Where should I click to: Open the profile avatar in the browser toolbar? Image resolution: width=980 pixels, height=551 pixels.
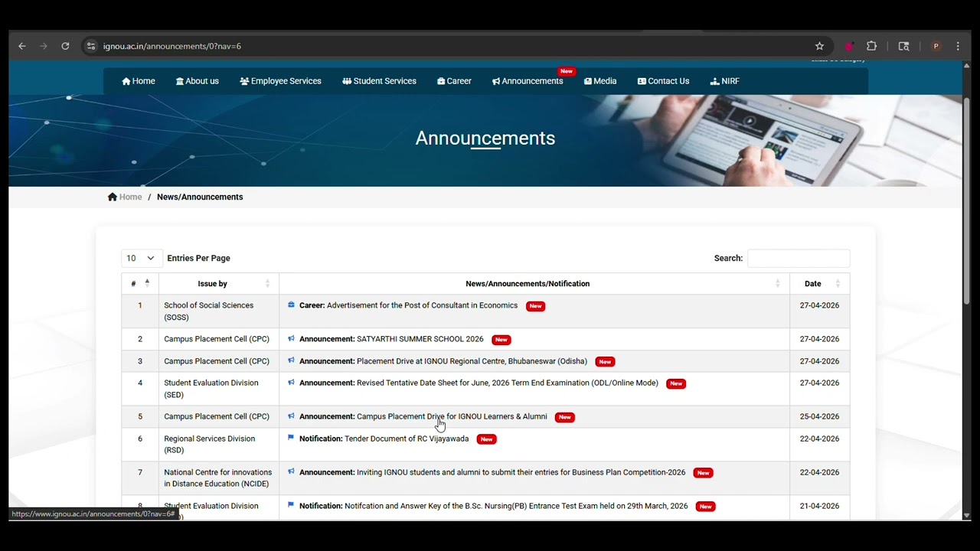(x=936, y=46)
